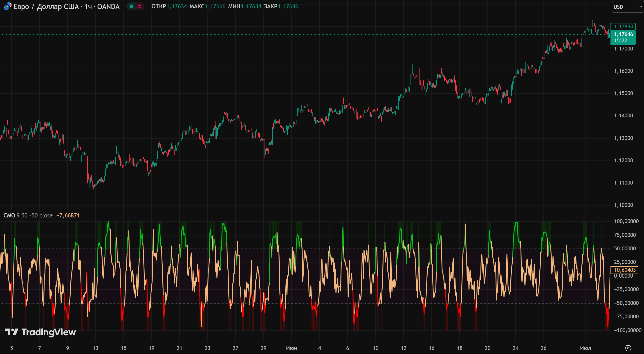Open chart settings hexagon gear icon
Image resolution: width=644 pixels, height=354 pixels.
pos(628,348)
